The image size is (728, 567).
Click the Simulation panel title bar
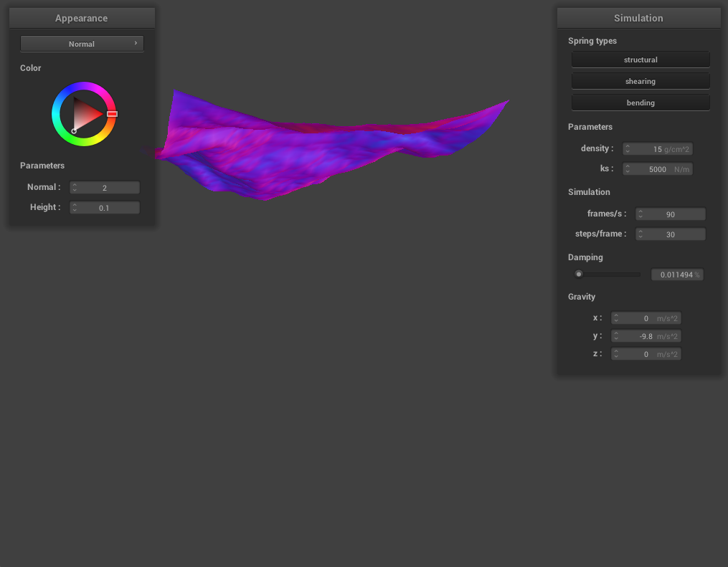(638, 18)
